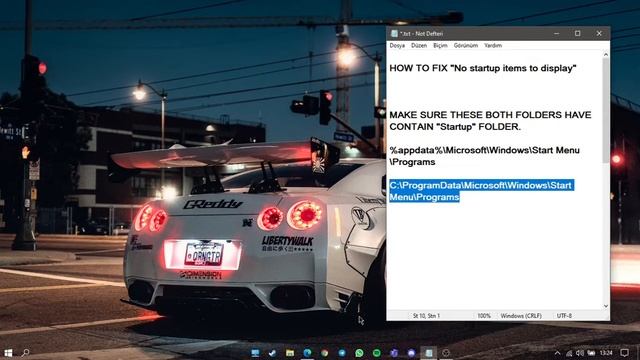Open the network tray icon

pyautogui.click(x=569, y=353)
